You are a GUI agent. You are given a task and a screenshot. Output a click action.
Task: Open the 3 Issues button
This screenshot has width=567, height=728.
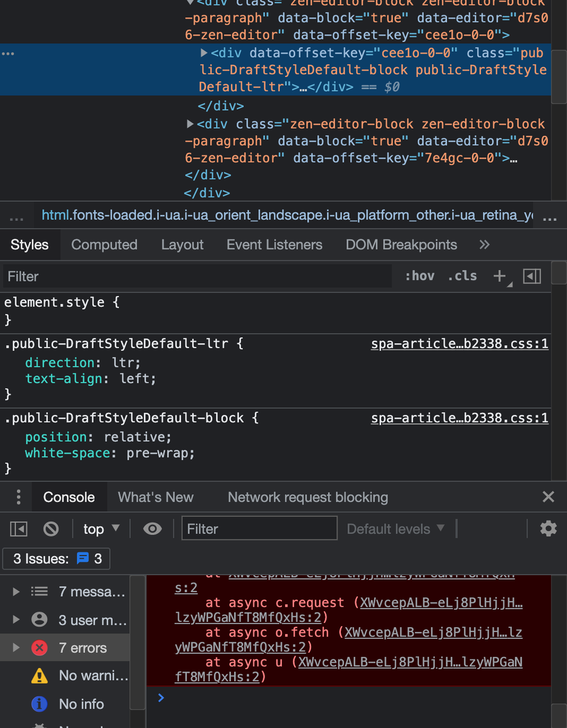(x=56, y=559)
